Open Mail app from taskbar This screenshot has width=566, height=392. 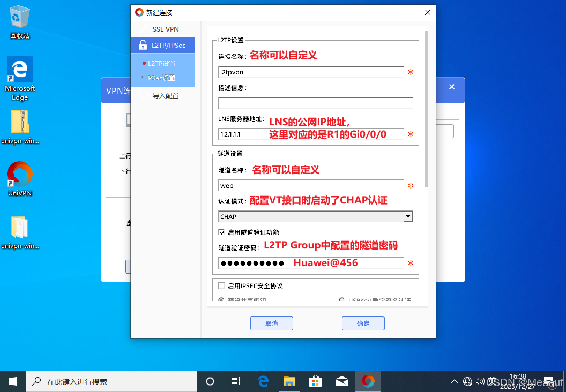click(341, 381)
